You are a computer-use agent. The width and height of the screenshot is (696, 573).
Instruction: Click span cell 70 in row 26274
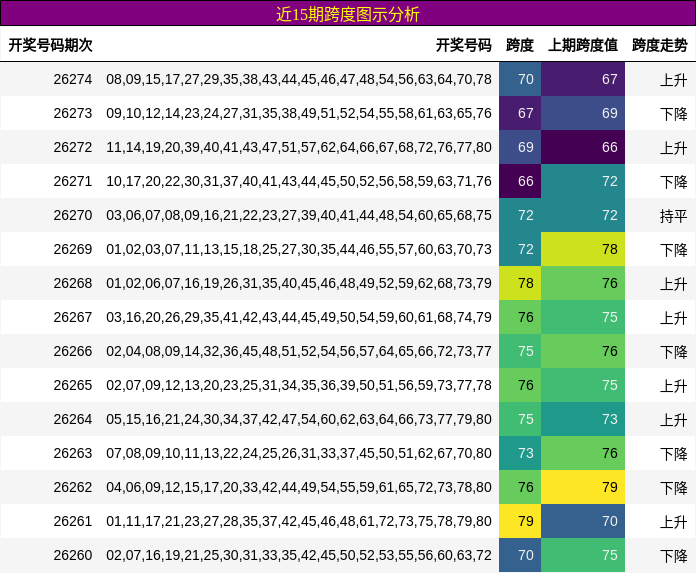pos(520,79)
